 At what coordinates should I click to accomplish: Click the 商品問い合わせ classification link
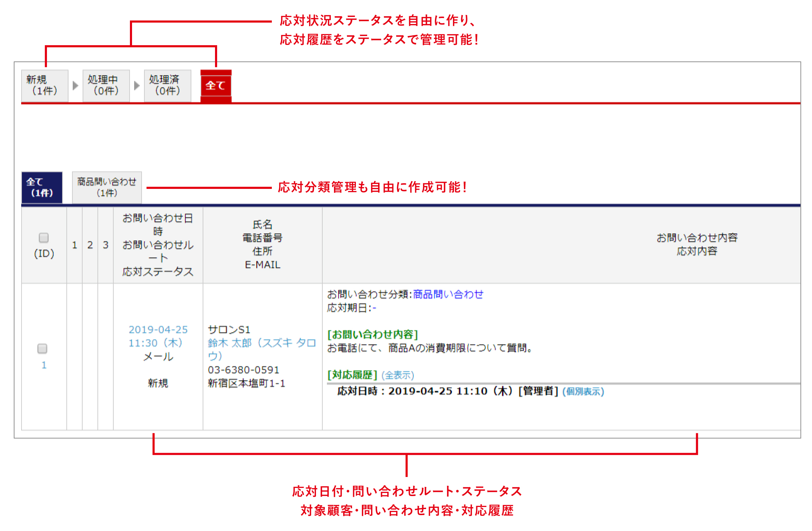click(x=448, y=294)
